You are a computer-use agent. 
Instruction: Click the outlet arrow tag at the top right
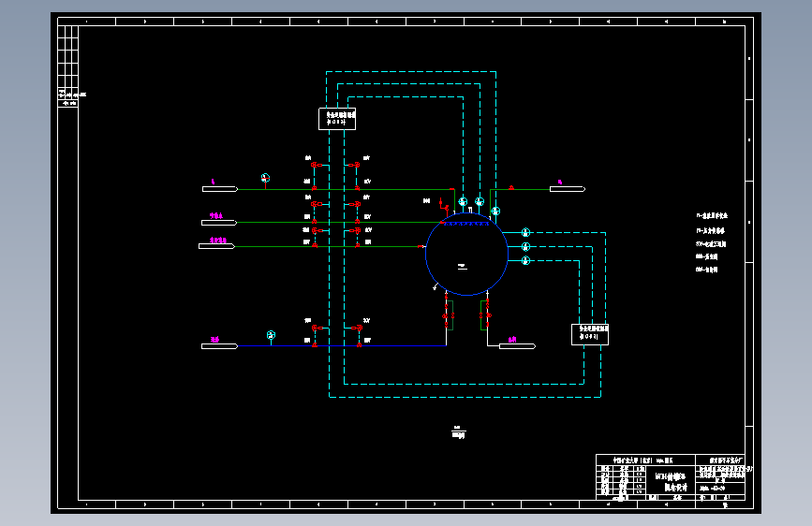point(568,189)
